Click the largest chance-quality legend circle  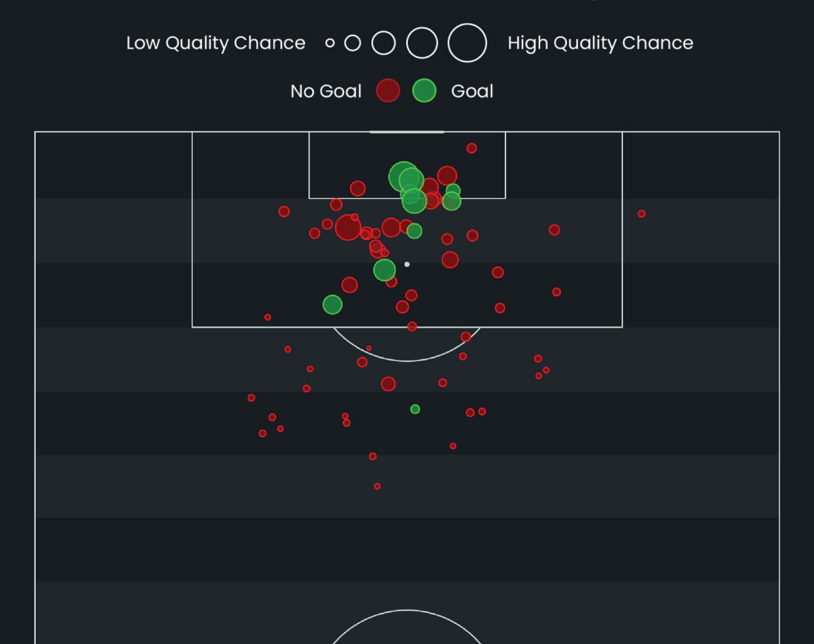click(x=467, y=43)
